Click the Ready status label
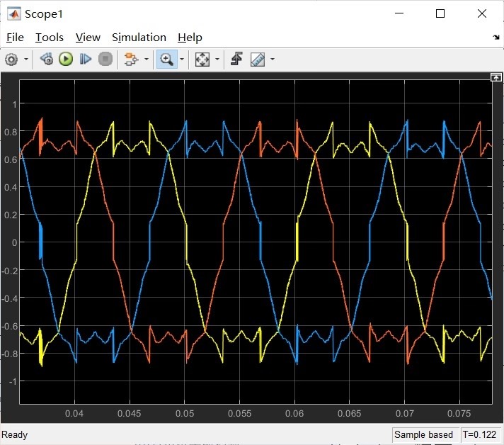 click(14, 435)
